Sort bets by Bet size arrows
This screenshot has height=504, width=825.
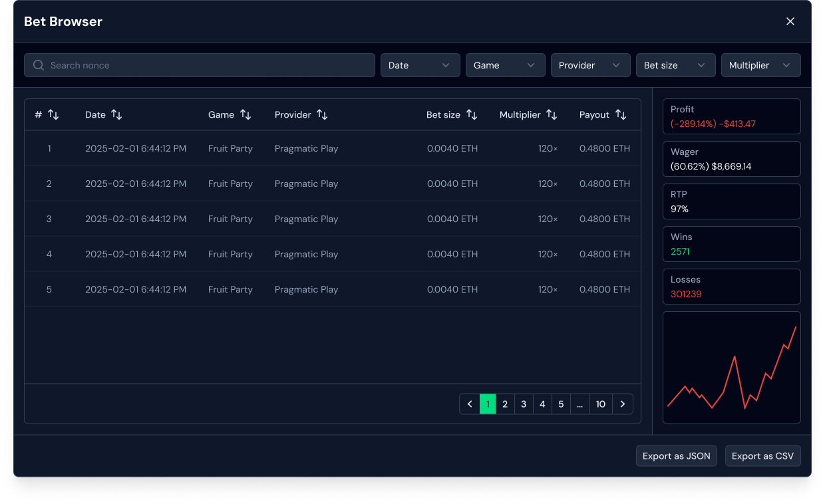[472, 115]
